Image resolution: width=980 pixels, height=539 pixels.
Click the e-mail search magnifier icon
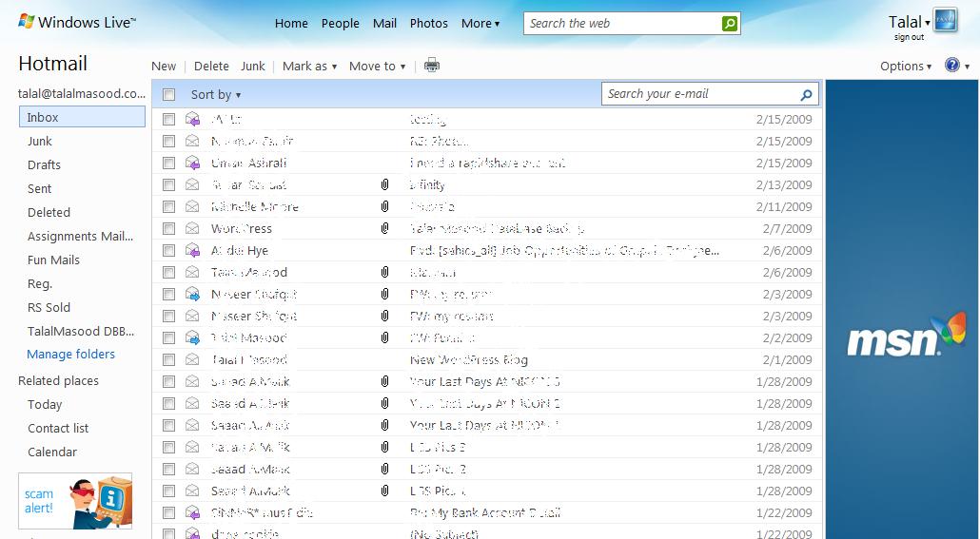tap(806, 94)
